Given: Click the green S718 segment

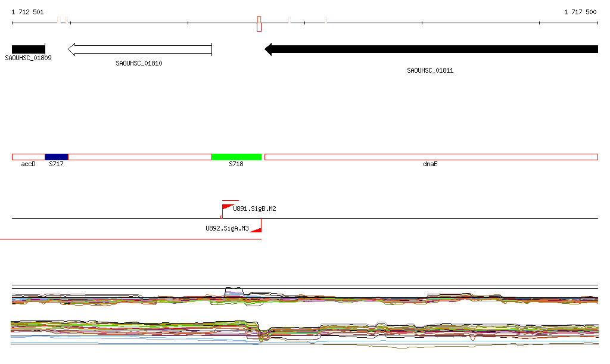Looking at the screenshot, I should point(236,157).
